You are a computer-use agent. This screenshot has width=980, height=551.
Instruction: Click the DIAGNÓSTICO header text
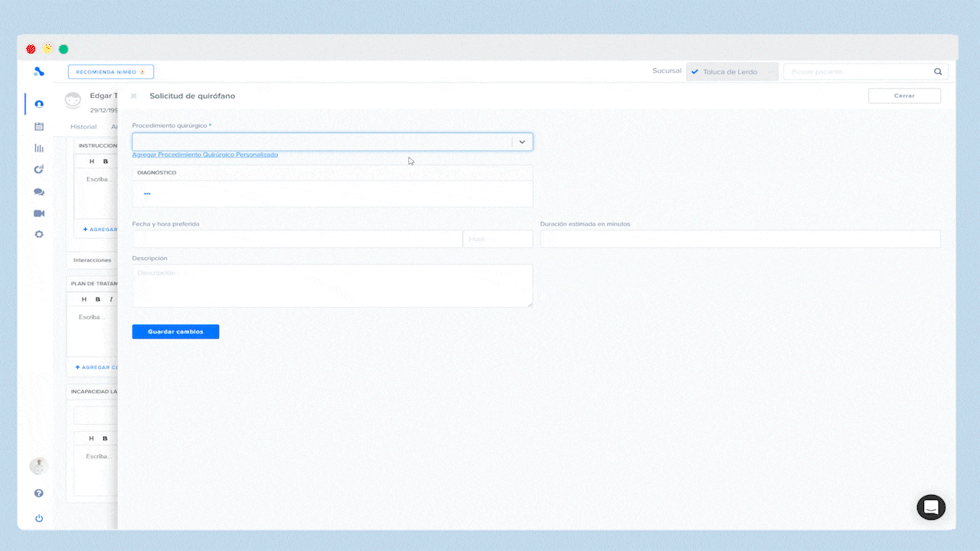[157, 173]
